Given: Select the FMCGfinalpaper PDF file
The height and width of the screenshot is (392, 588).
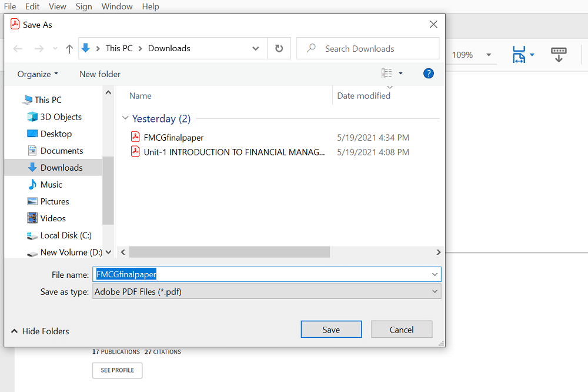Looking at the screenshot, I should coord(173,138).
